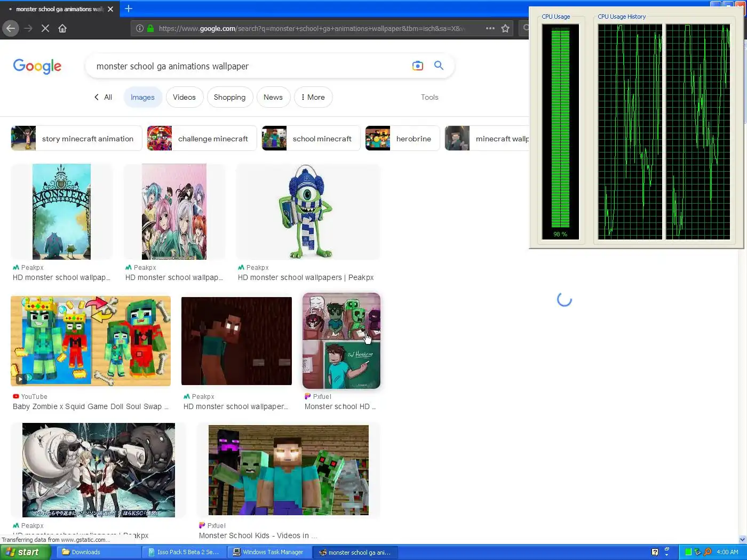The width and height of the screenshot is (747, 560).
Task: Select the herobrine suggestion chip
Action: pos(402,139)
